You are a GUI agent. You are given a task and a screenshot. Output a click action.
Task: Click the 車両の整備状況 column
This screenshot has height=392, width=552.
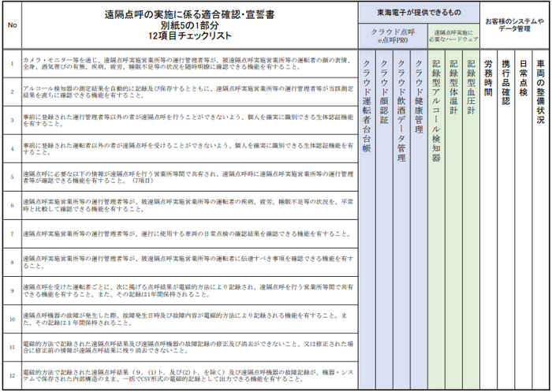tap(540, 219)
